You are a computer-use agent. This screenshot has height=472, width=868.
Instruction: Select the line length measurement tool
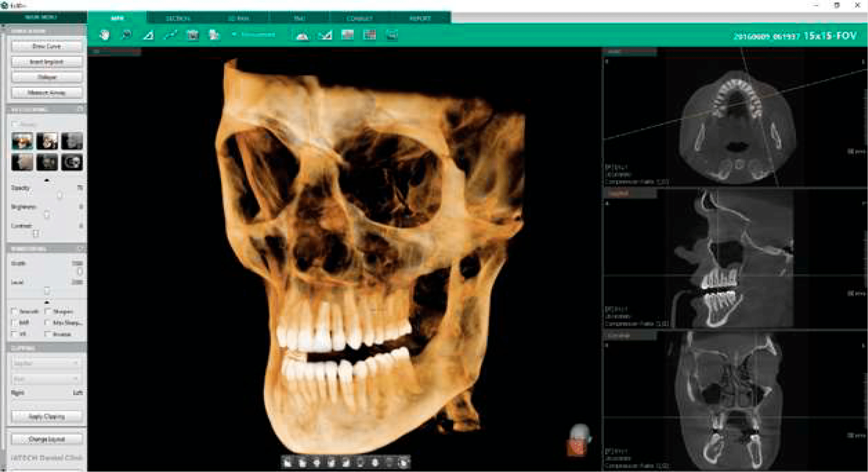pos(171,35)
